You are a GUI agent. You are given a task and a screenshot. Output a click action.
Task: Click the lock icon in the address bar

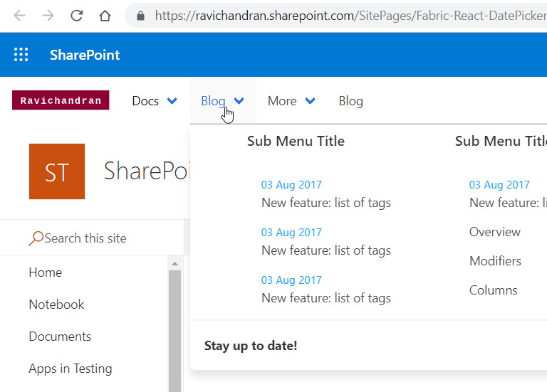click(x=140, y=16)
